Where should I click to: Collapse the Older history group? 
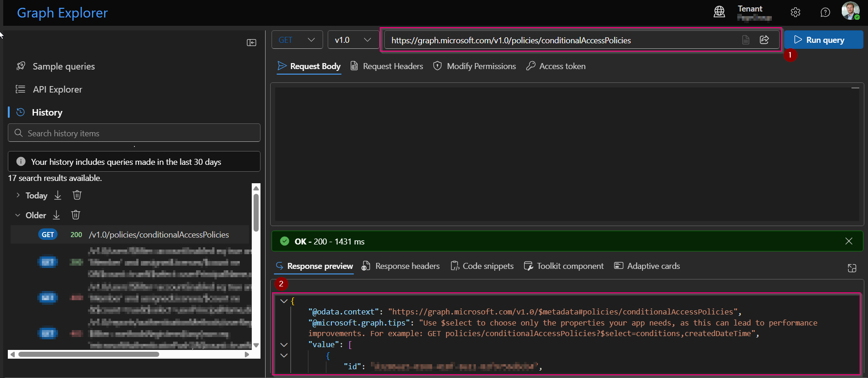click(18, 215)
